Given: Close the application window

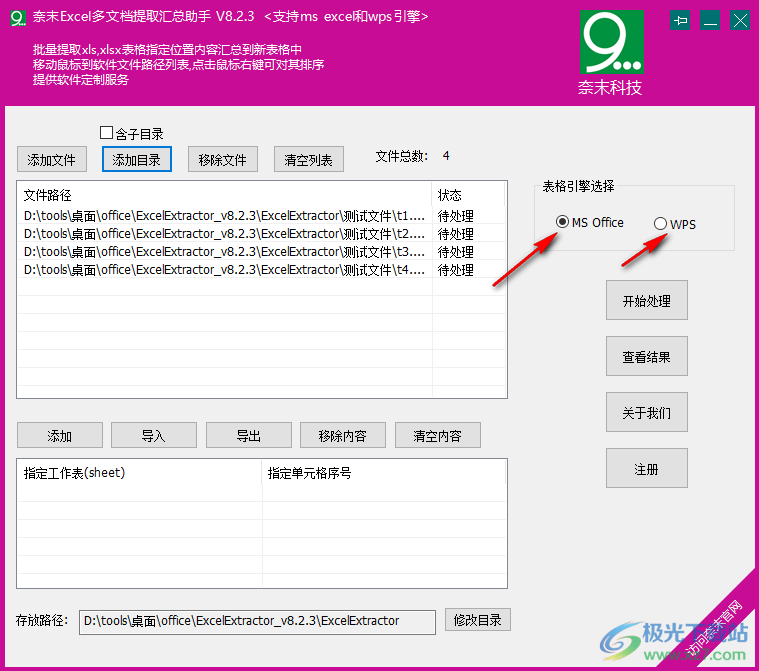Looking at the screenshot, I should 740,21.
